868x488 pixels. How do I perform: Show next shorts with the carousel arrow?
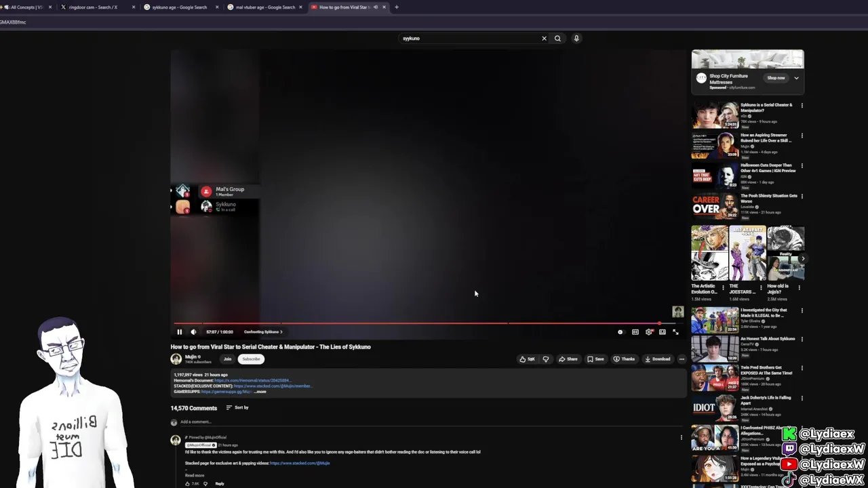802,258
